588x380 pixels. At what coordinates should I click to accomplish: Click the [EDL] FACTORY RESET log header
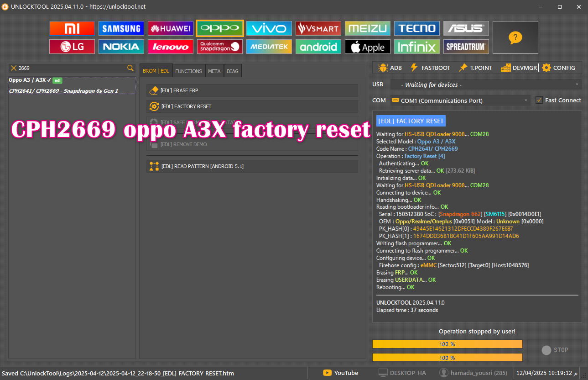coord(411,121)
